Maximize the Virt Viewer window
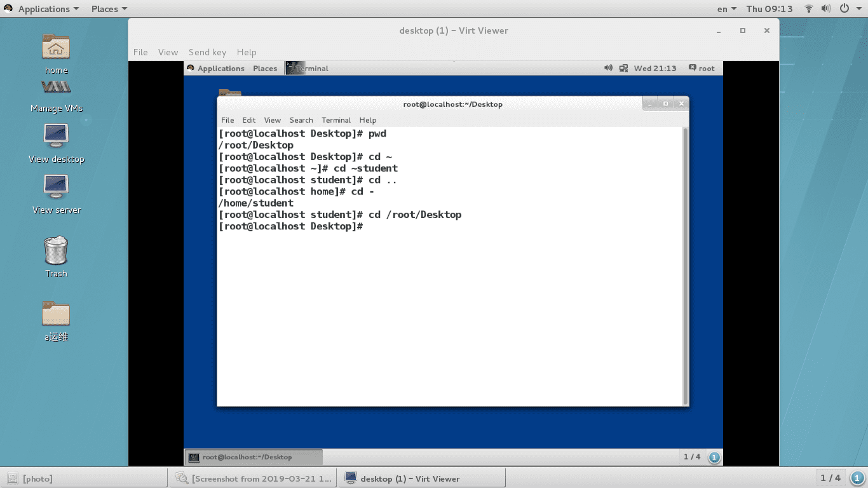Image resolution: width=868 pixels, height=488 pixels. [742, 30]
